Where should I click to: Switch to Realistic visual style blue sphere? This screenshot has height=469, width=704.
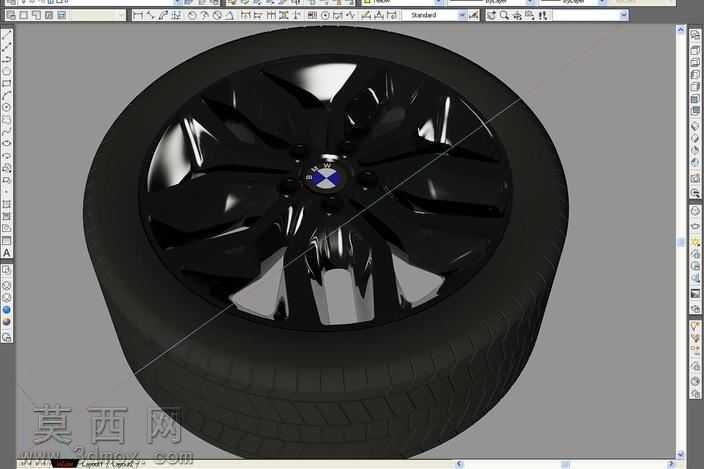pos(6,310)
